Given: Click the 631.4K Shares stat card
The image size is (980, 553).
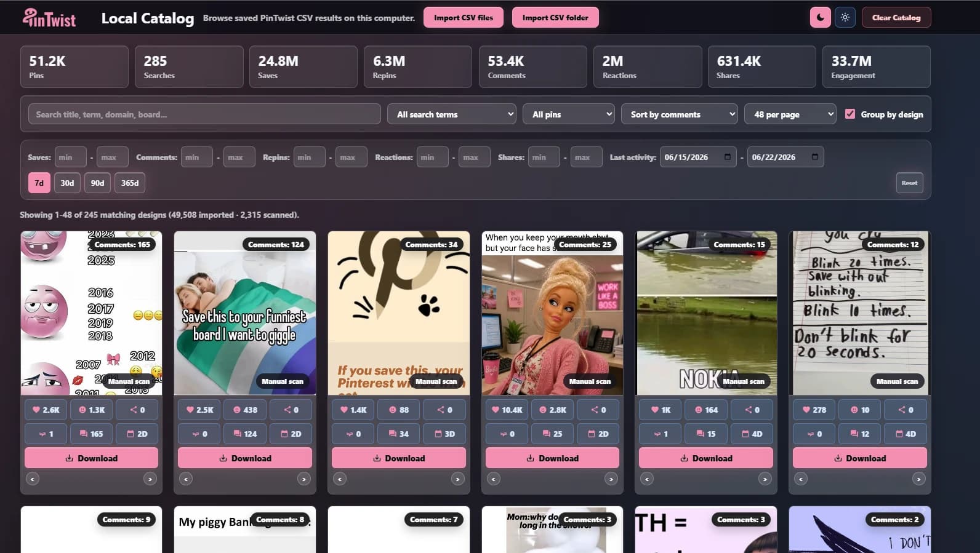Looking at the screenshot, I should (x=762, y=66).
